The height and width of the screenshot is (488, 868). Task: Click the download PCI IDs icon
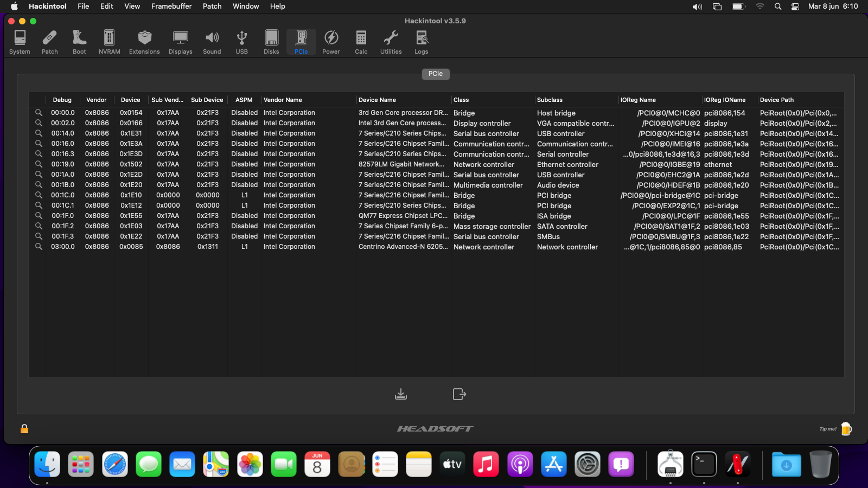[x=401, y=394]
